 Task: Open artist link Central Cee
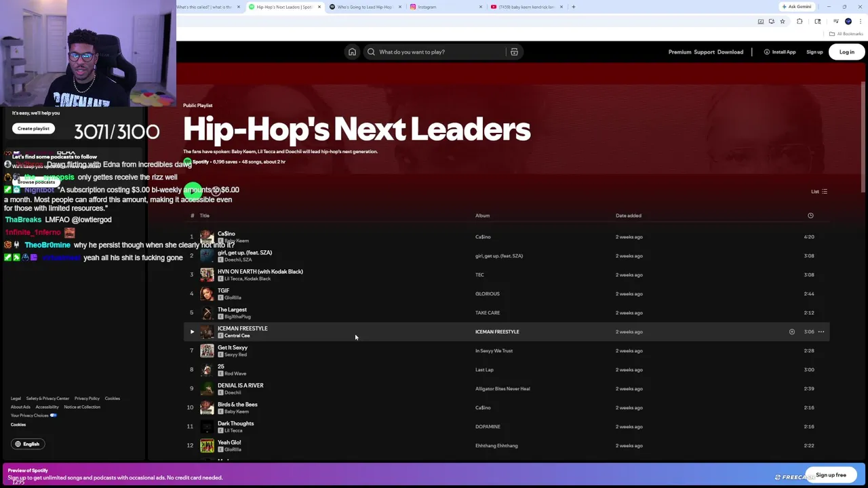237,335
